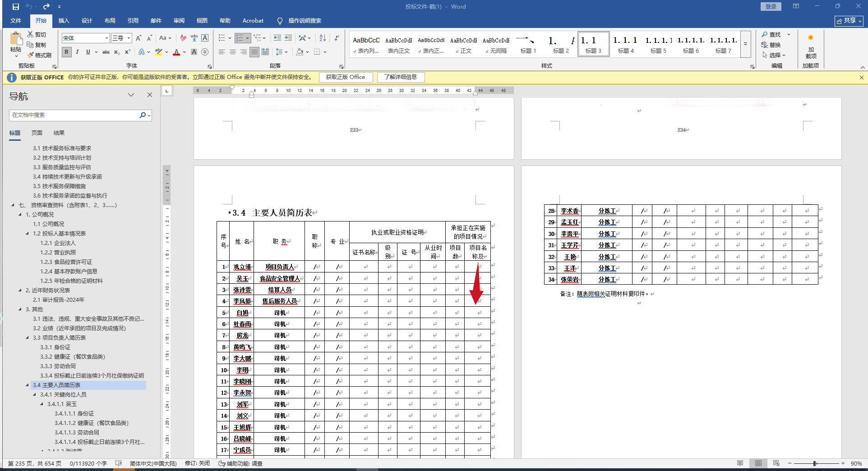Click the distributed alignment icon

[x=265, y=52]
